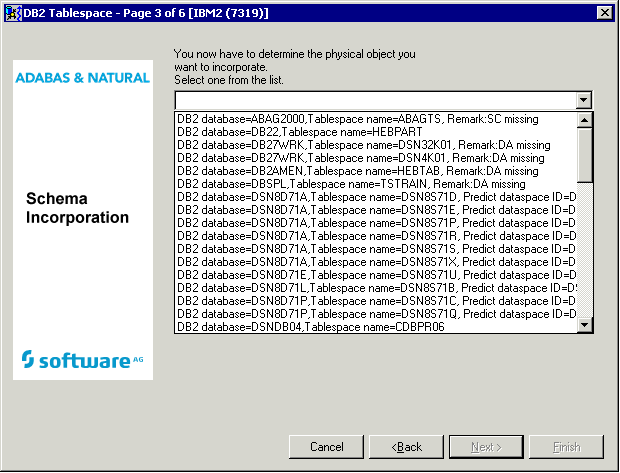This screenshot has height=473, width=620.
Task: Pick the DBSPL tablespace TSTRAIN entry
Action: [351, 184]
